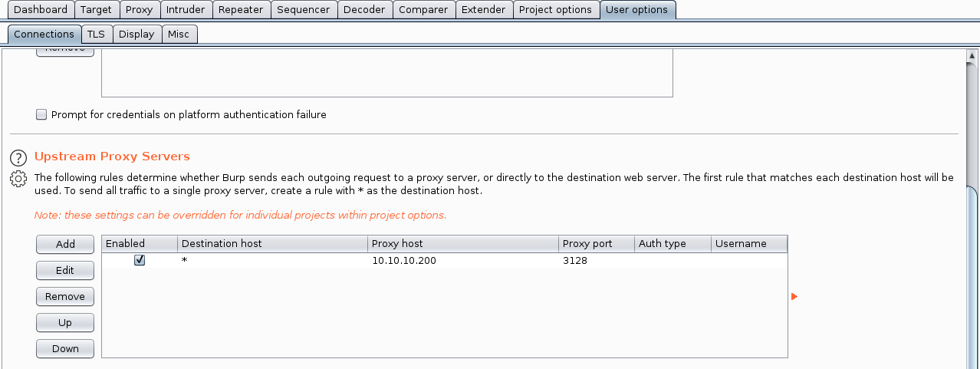Image resolution: width=980 pixels, height=369 pixels.
Task: Sort by Destination host column header
Action: (272, 244)
